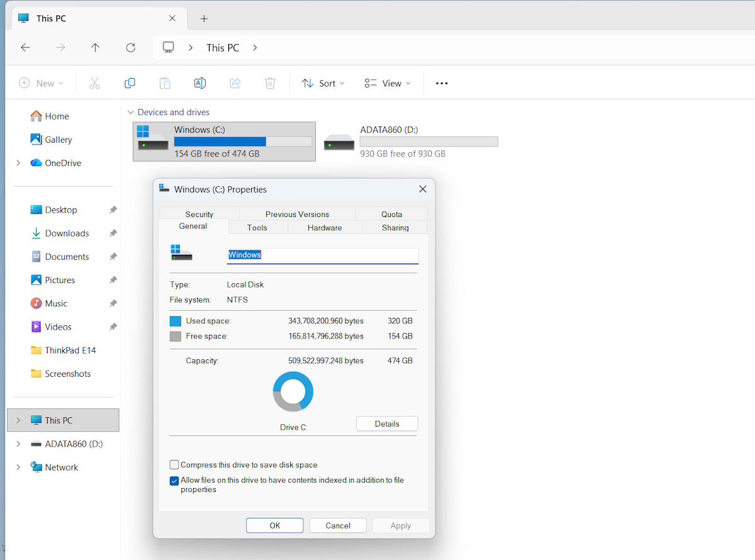The height and width of the screenshot is (560, 755).
Task: Open the Screenshots folder in sidebar
Action: (x=61, y=374)
